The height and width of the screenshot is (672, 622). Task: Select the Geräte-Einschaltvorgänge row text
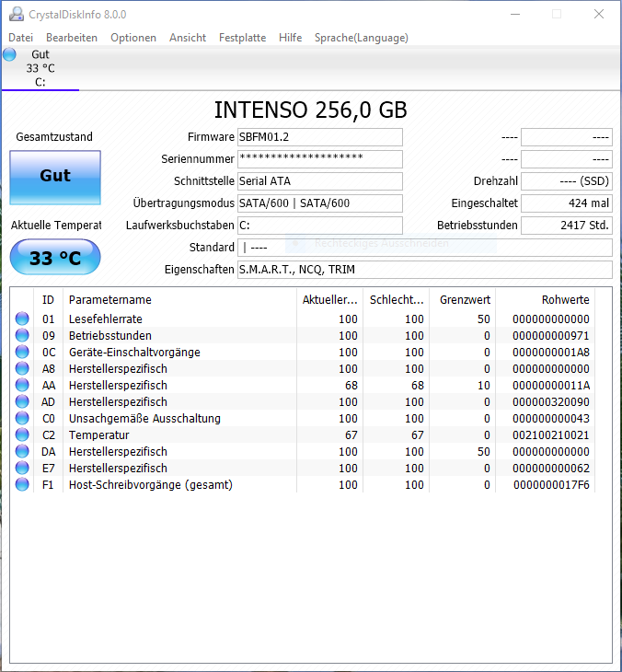point(134,353)
